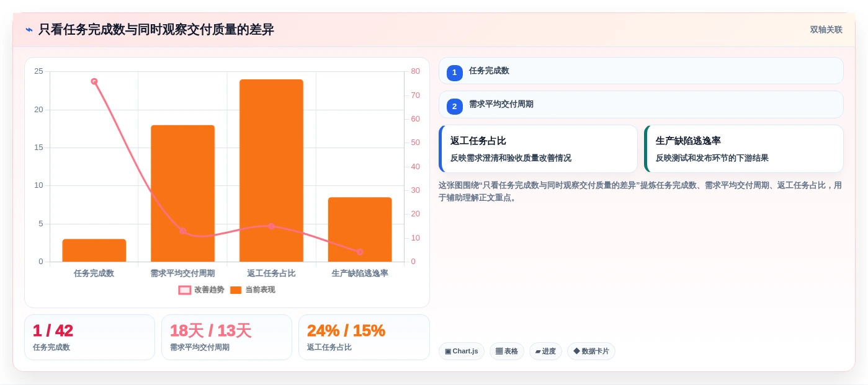The height and width of the screenshot is (385, 868).
Task: Click the number 2 badge icon
Action: coord(454,107)
